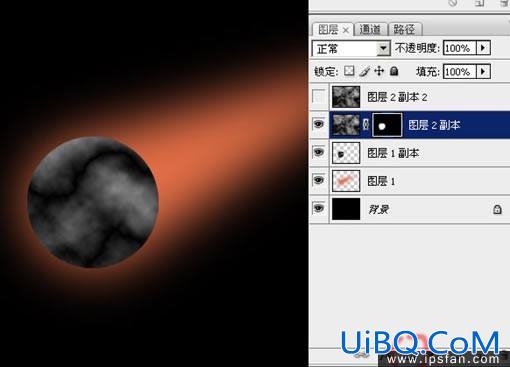Click the 背景 layer lock icon
Screen dimensions: 510x367
click(497, 209)
